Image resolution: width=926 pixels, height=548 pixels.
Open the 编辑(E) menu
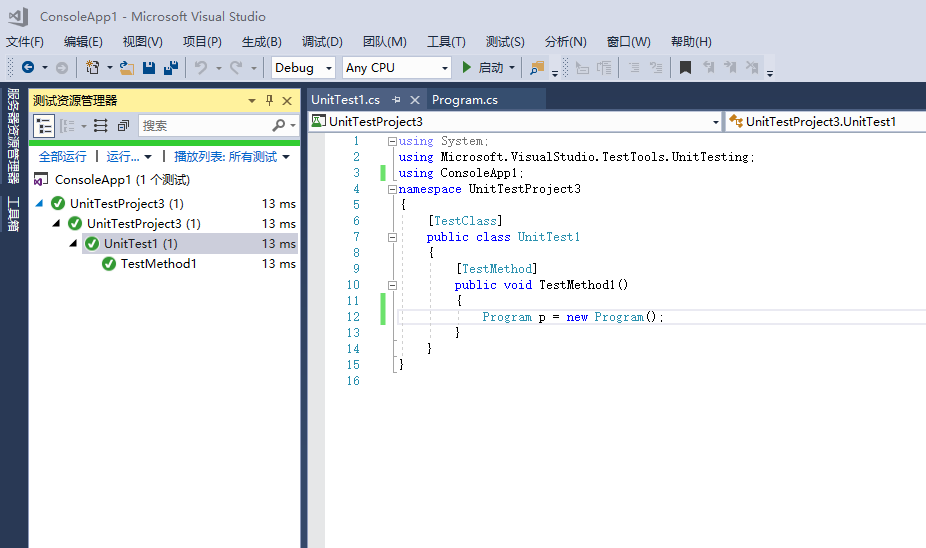83,42
